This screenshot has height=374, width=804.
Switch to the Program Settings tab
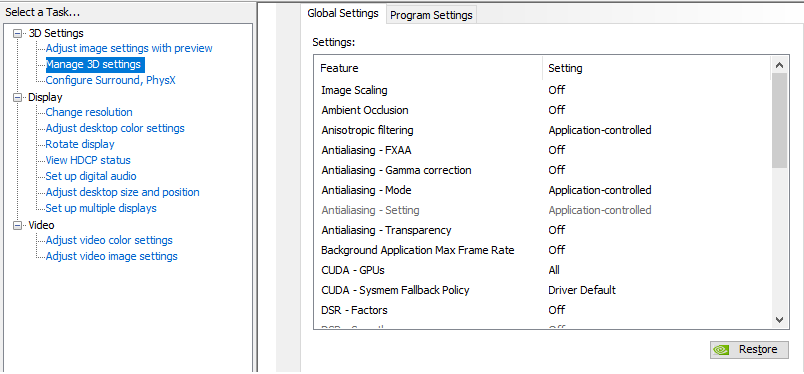431,15
